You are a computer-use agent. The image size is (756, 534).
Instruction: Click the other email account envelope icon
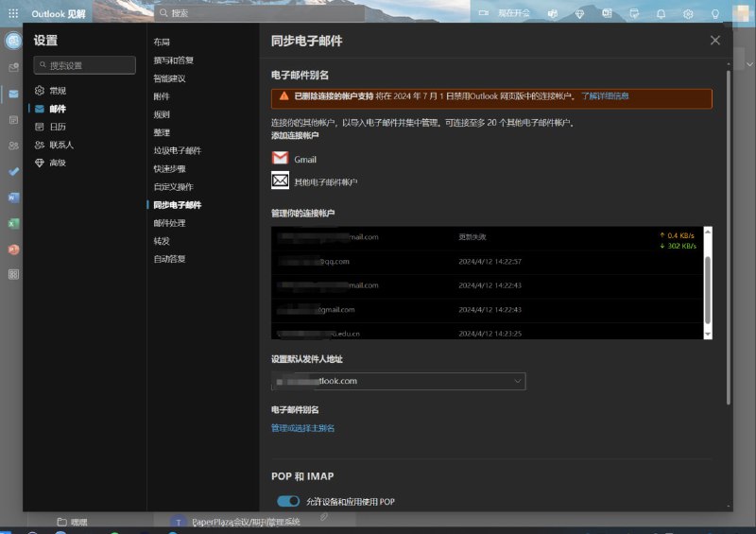(x=281, y=181)
